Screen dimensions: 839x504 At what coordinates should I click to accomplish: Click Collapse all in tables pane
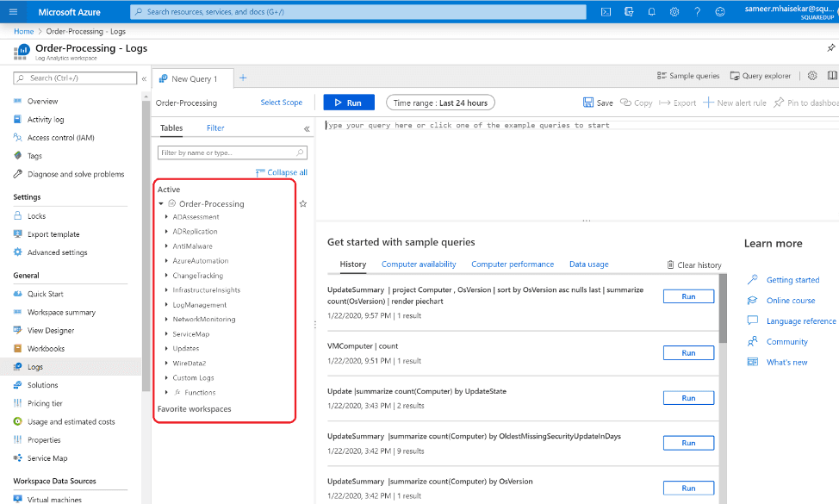pos(282,172)
